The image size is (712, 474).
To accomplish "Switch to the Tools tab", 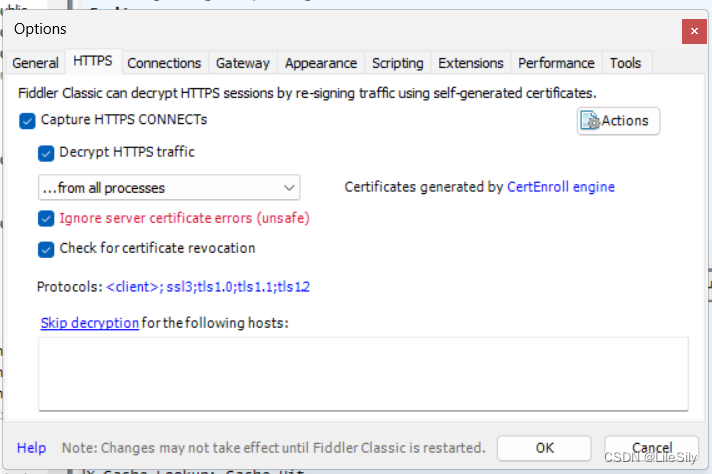I will [625, 63].
